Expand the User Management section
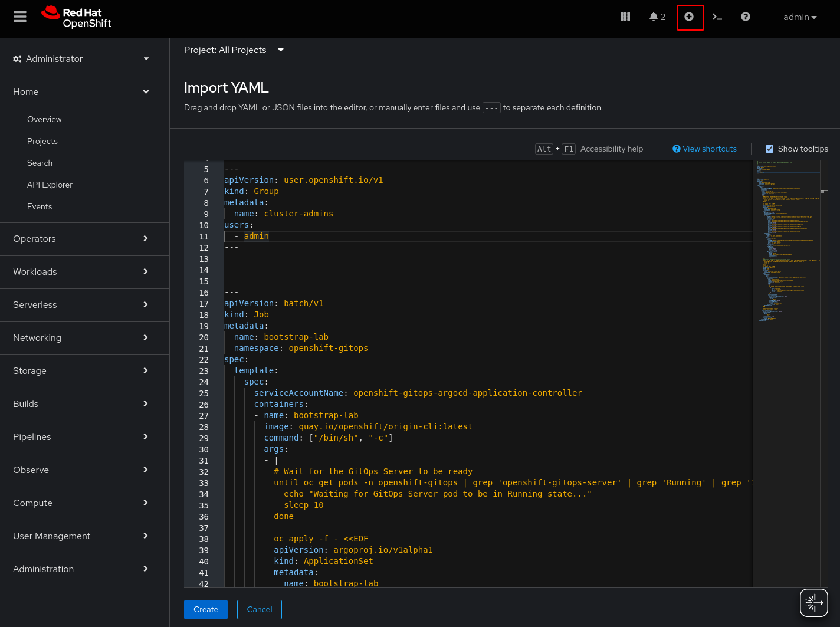 point(81,536)
